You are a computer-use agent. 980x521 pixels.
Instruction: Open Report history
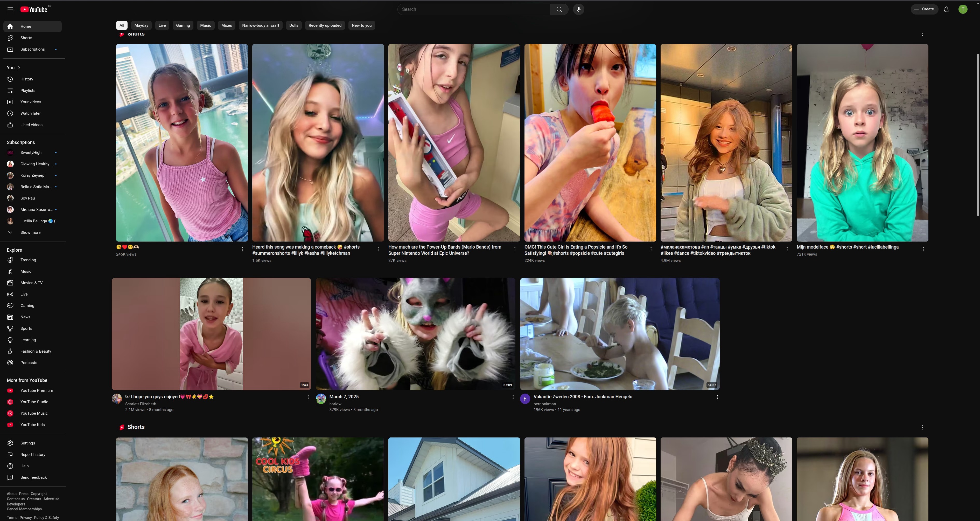click(32, 454)
